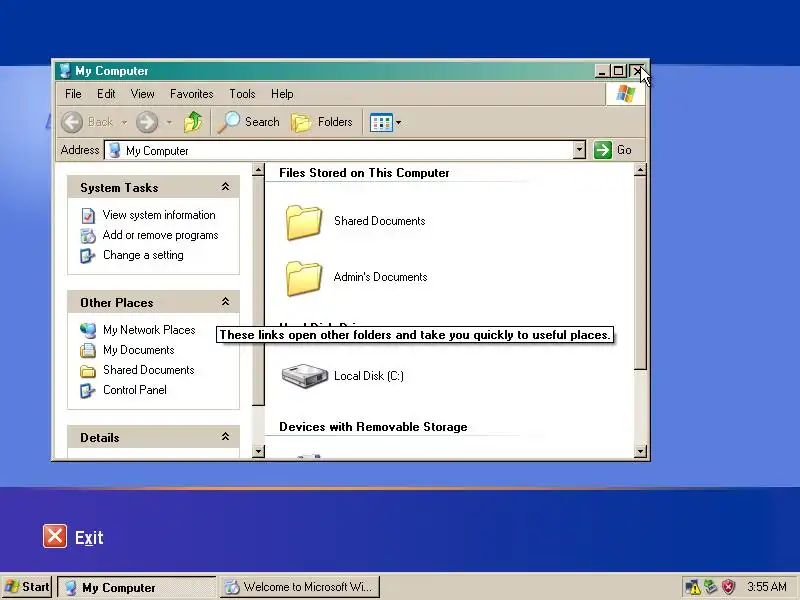Click Devices with Removable Storage heading
Image resolution: width=800 pixels, height=600 pixels.
(373, 427)
